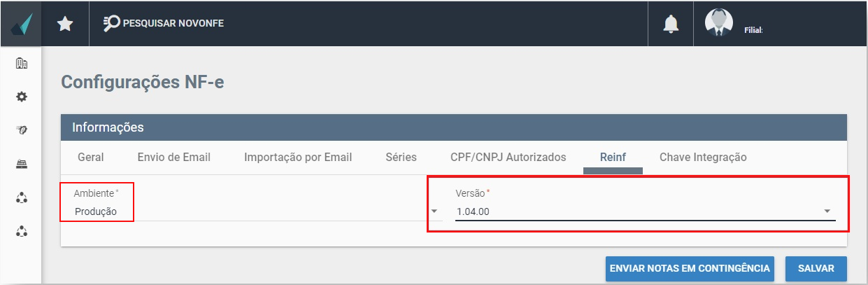
Task: Click the Salvar button
Action: click(816, 268)
